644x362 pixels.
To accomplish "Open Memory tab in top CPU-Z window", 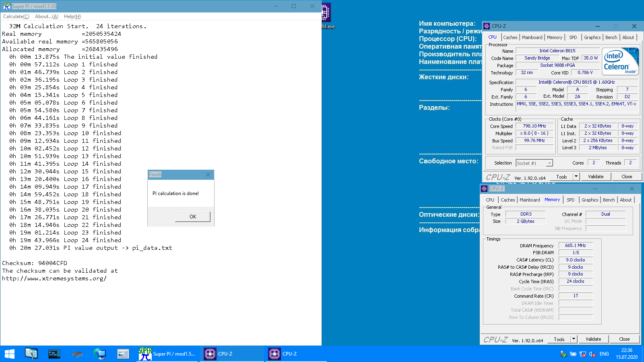I will click(555, 37).
